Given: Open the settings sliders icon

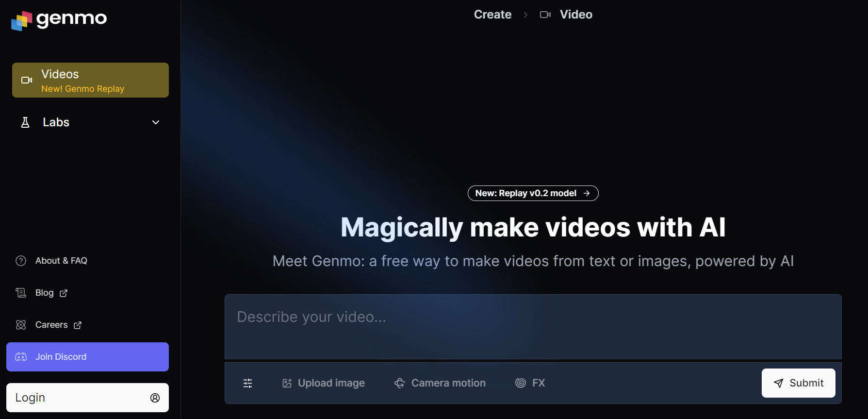Looking at the screenshot, I should coord(247,383).
